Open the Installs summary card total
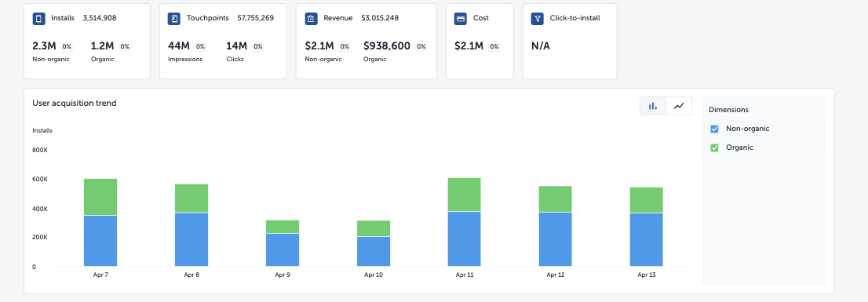This screenshot has height=302, width=868. (100, 18)
